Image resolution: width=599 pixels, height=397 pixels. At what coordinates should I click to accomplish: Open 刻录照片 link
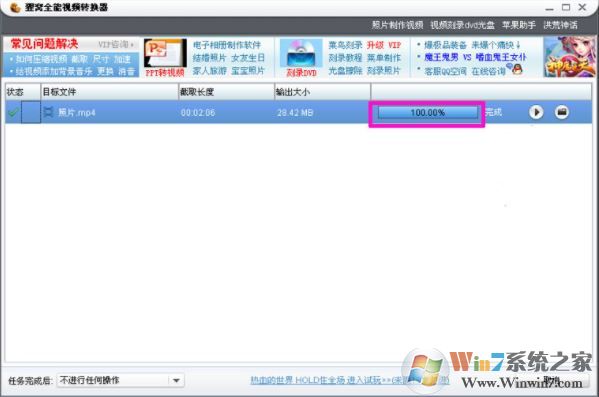click(384, 71)
